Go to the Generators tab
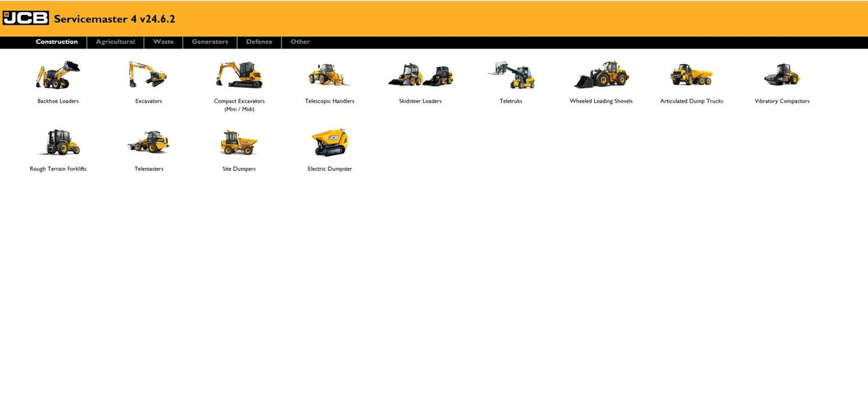 pyautogui.click(x=210, y=42)
